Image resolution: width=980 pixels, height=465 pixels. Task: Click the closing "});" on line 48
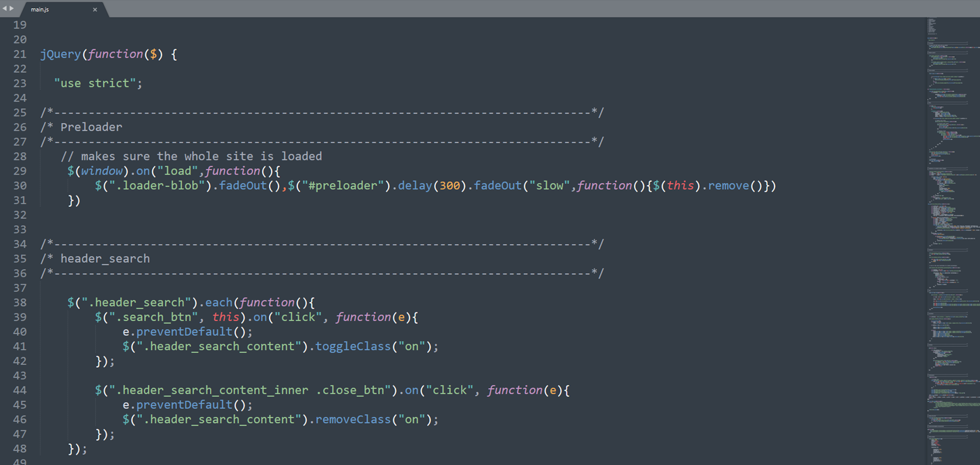pyautogui.click(x=78, y=449)
